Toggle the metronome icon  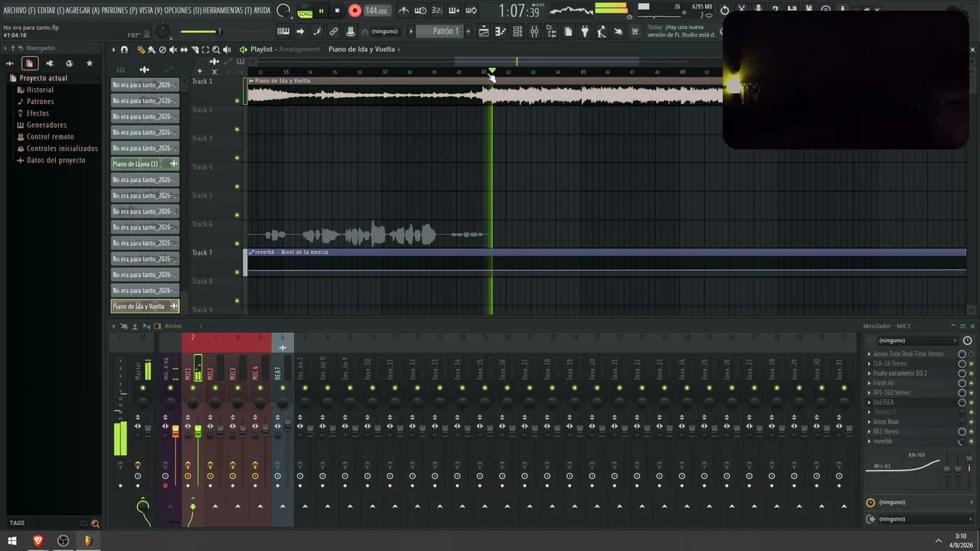403,11
